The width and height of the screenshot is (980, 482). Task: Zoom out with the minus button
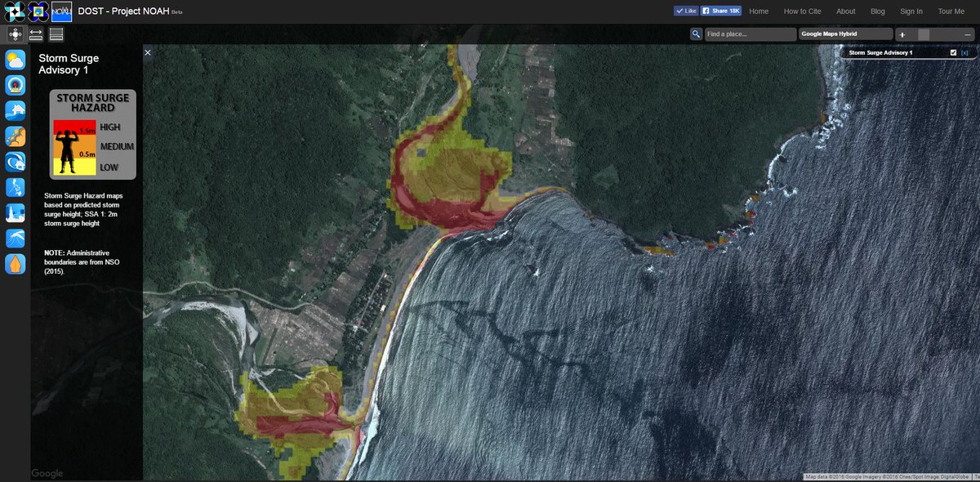tap(968, 35)
